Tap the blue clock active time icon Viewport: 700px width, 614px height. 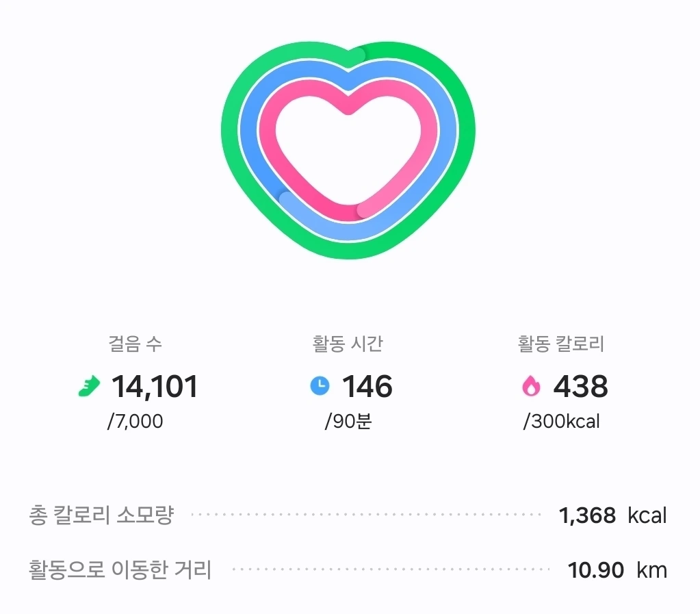tap(320, 386)
